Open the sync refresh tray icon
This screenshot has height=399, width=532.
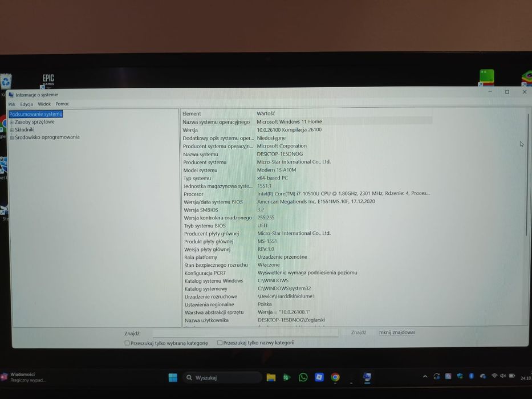(x=437, y=376)
